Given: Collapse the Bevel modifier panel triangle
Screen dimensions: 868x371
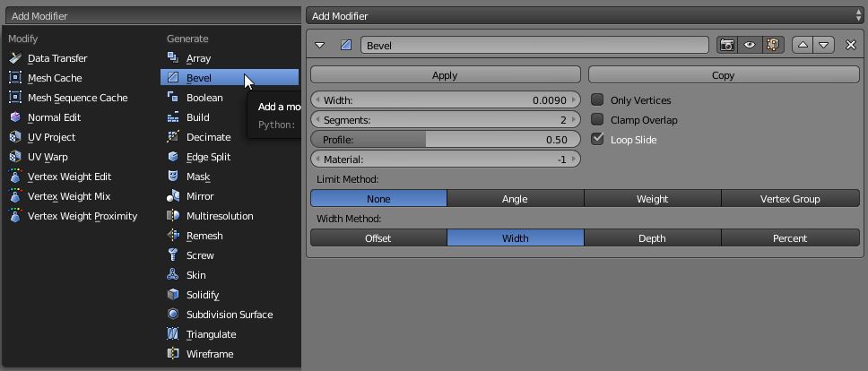Looking at the screenshot, I should (x=320, y=45).
